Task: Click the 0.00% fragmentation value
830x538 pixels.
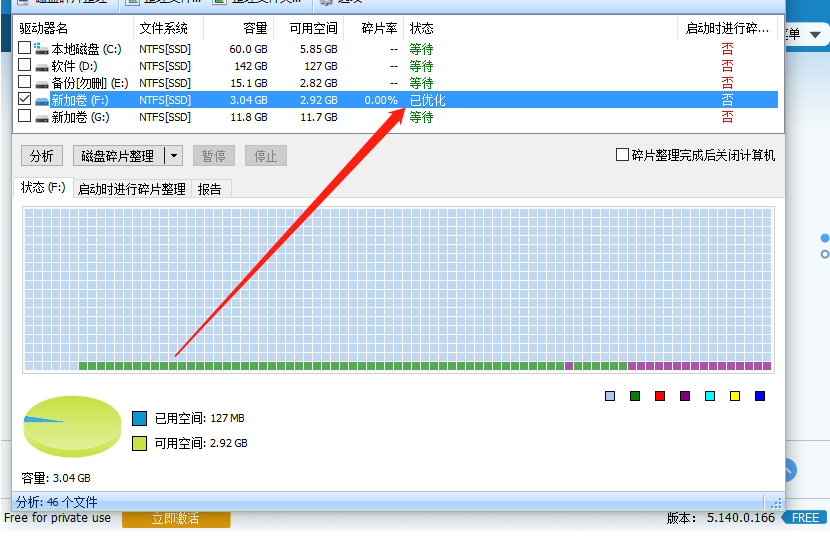Action: pyautogui.click(x=381, y=100)
